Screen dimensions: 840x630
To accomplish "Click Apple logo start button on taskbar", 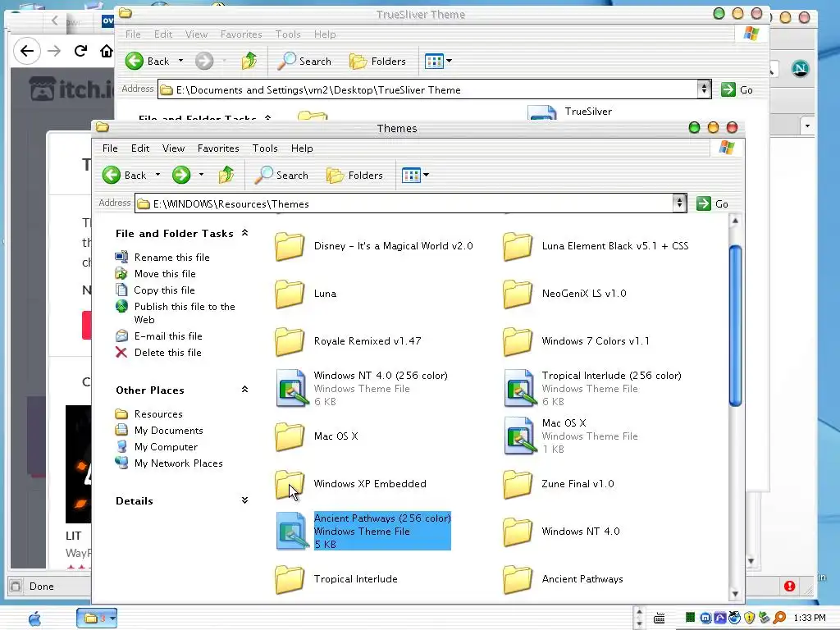I will [x=34, y=619].
